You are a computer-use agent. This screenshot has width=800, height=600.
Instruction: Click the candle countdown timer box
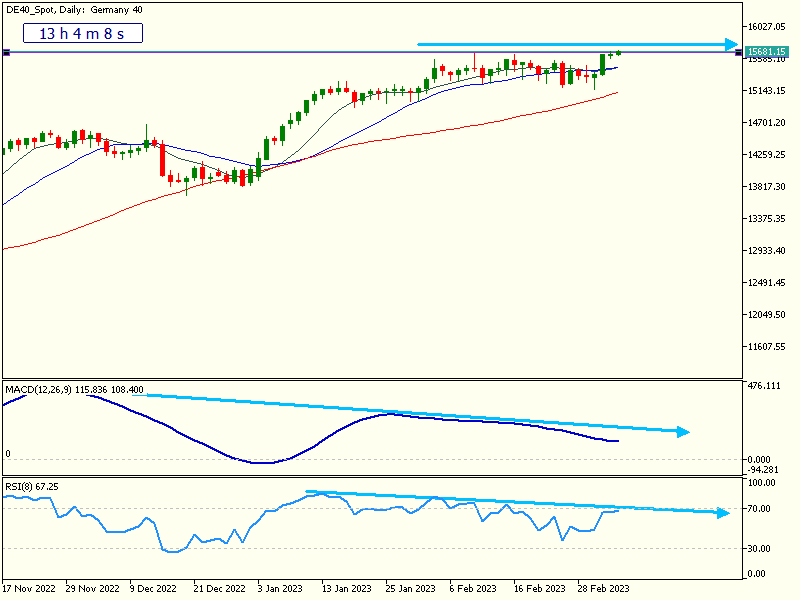click(82, 33)
